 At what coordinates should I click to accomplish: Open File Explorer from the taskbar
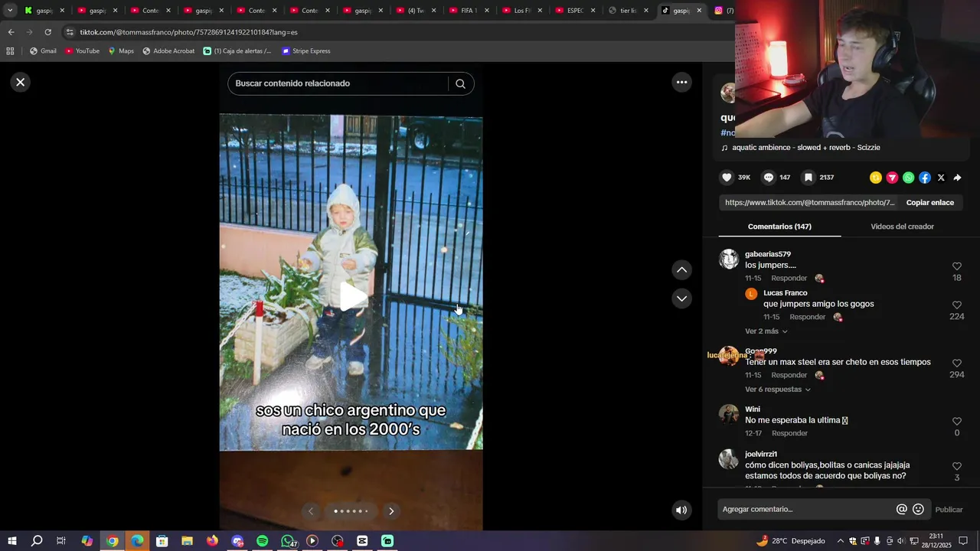pos(187,541)
